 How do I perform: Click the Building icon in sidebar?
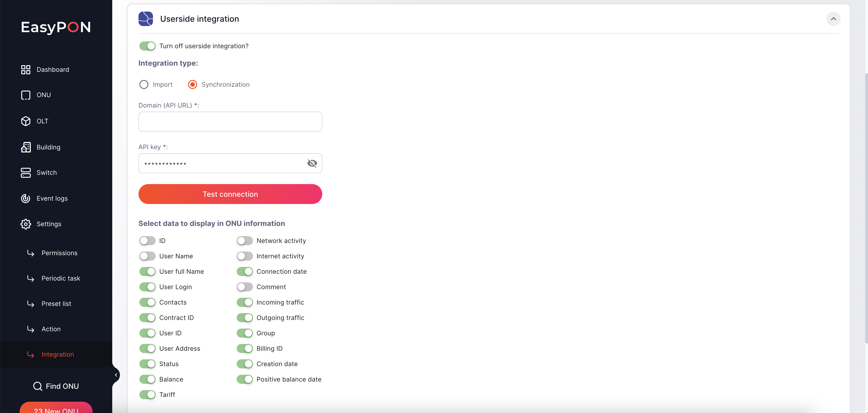tap(26, 147)
